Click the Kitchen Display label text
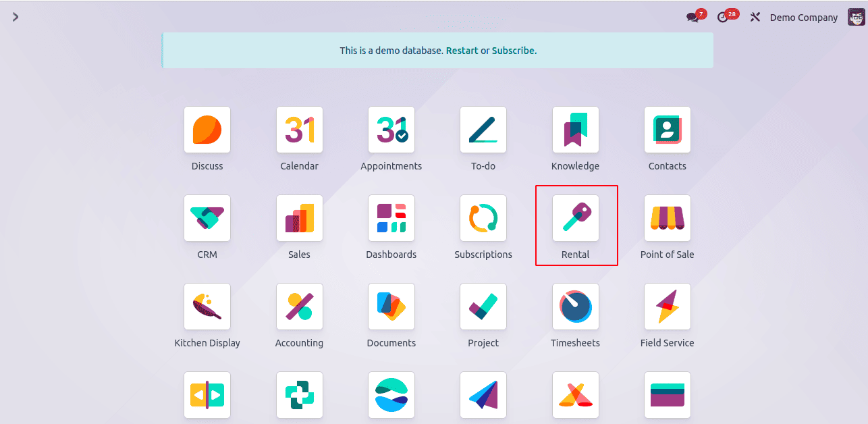Screen dimensions: 868x424 [x=207, y=343]
